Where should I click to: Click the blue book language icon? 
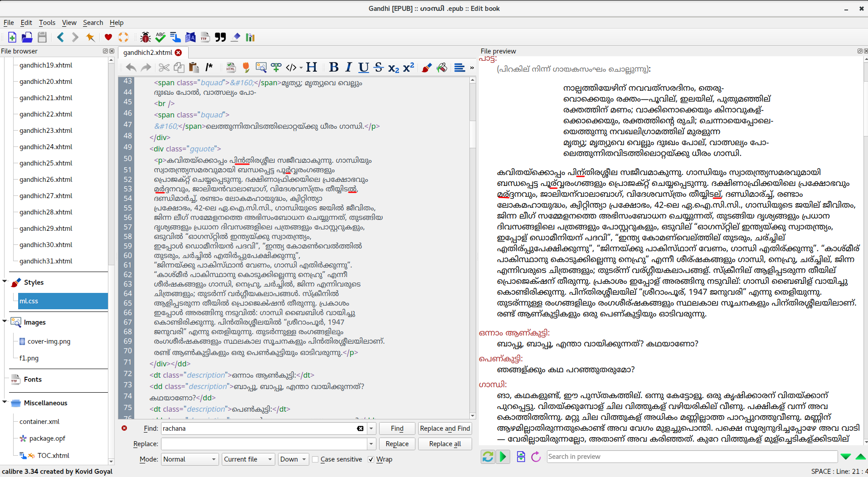(x=190, y=37)
